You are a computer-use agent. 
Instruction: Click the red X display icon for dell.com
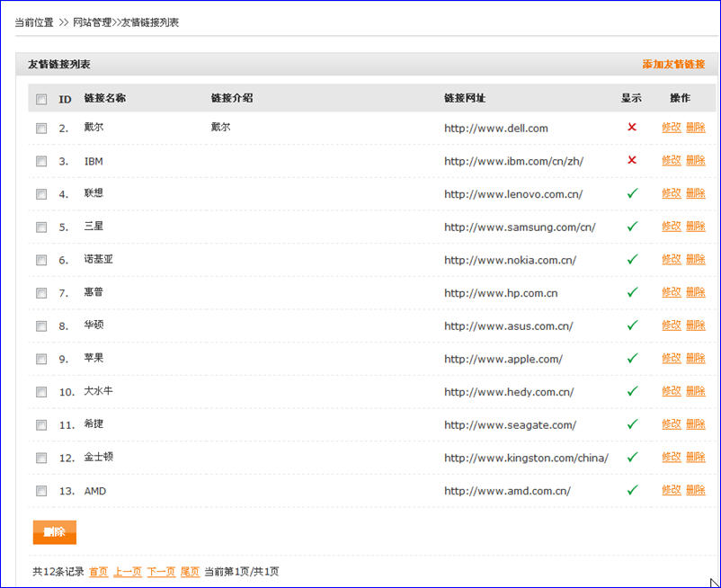click(x=632, y=127)
